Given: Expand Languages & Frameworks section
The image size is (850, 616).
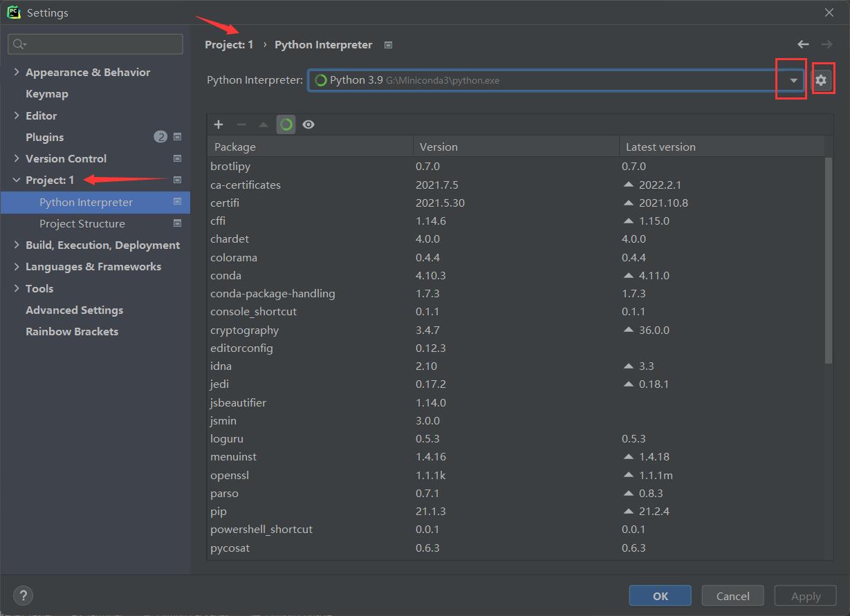Looking at the screenshot, I should (17, 266).
